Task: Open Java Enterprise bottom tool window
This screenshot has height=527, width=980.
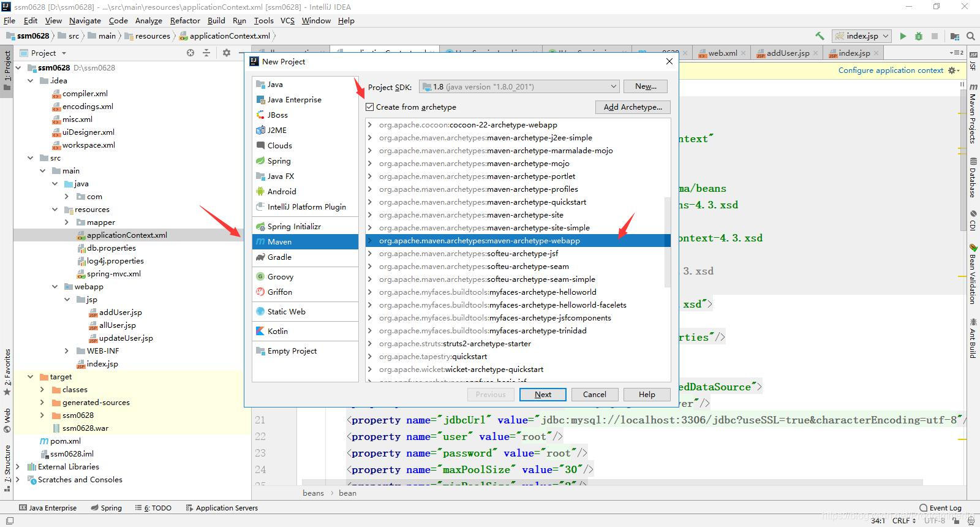Action: pyautogui.click(x=48, y=508)
